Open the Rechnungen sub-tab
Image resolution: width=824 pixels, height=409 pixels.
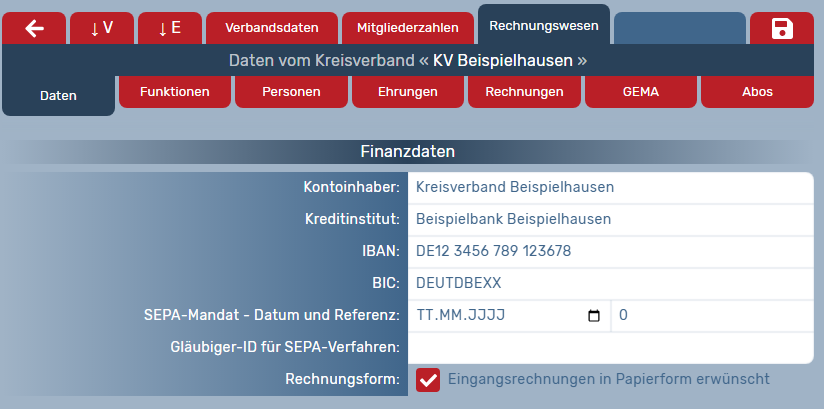(524, 92)
